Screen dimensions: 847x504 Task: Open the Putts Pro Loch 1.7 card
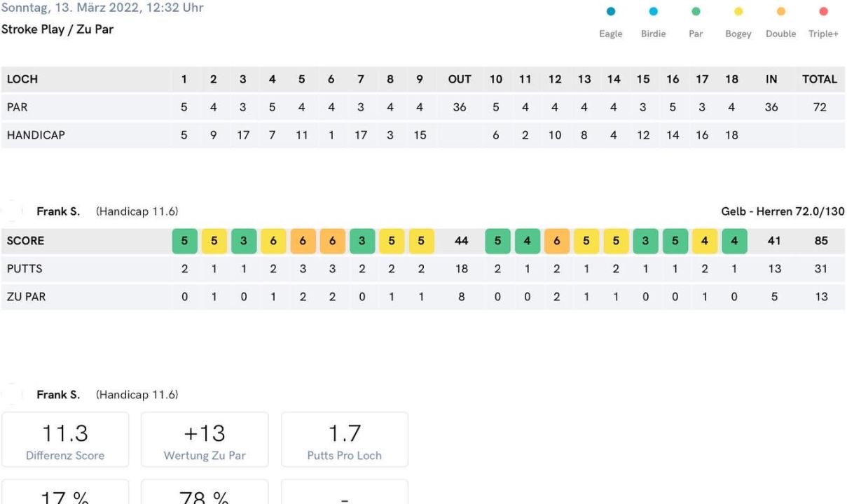click(345, 440)
